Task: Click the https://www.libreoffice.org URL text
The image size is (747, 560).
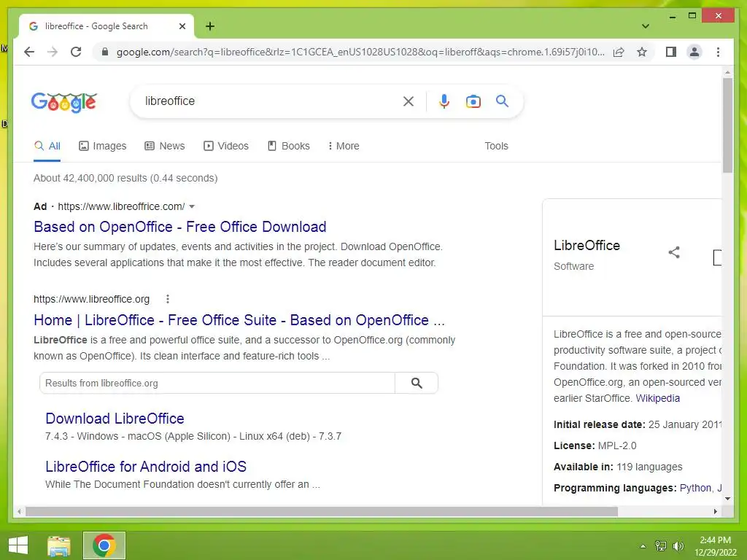Action: tap(91, 299)
